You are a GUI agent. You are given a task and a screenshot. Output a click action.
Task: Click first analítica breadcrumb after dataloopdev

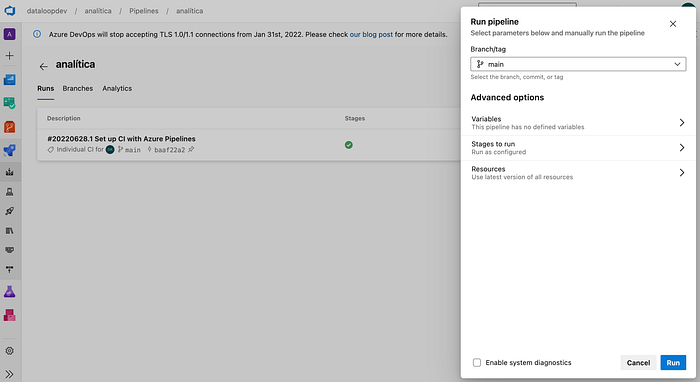pos(98,11)
